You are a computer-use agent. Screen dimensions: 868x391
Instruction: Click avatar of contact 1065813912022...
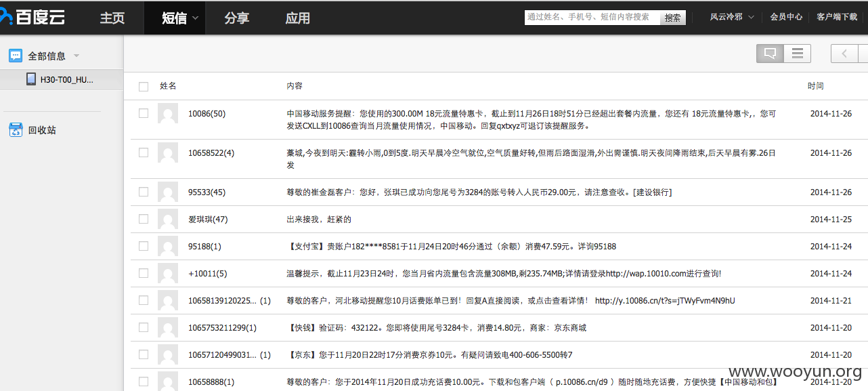coord(168,300)
